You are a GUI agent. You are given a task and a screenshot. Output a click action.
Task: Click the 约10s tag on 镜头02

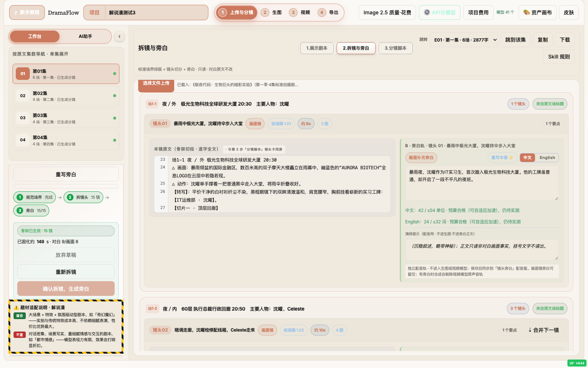(x=320, y=330)
